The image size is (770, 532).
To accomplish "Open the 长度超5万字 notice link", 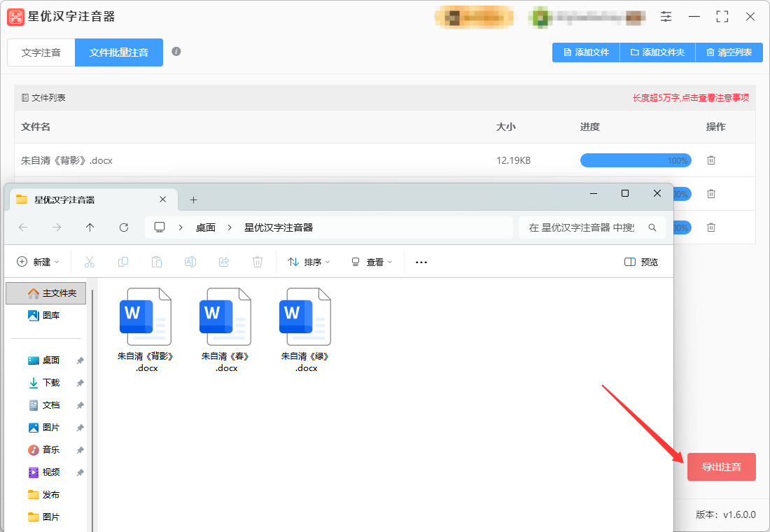I will 690,98.
